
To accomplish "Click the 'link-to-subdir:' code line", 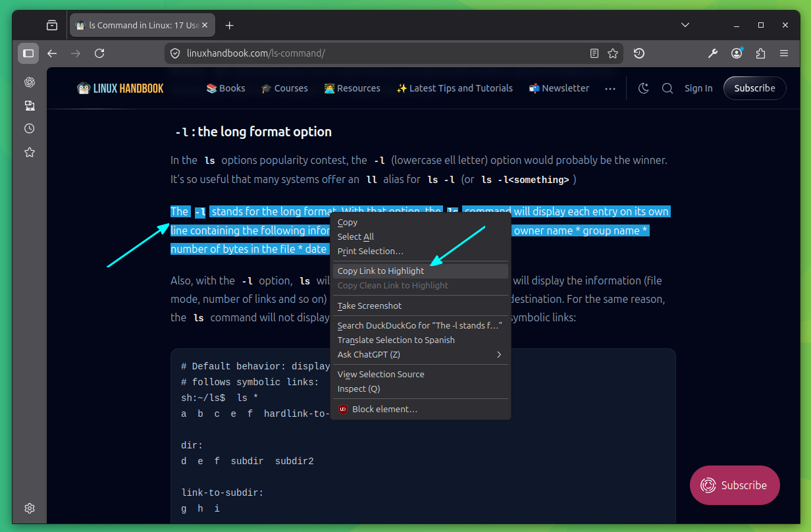I will point(222,492).
